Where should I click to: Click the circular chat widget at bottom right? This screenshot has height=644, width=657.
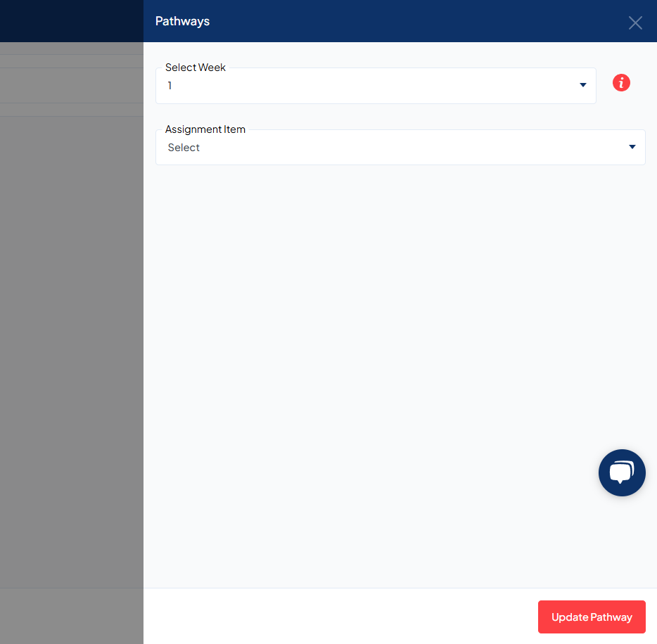(x=622, y=472)
